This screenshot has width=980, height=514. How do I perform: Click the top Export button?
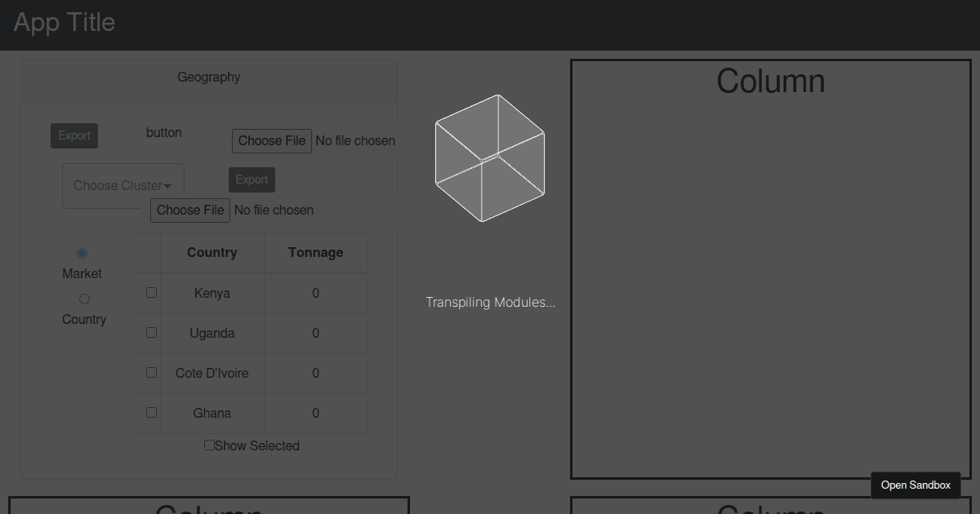click(73, 135)
